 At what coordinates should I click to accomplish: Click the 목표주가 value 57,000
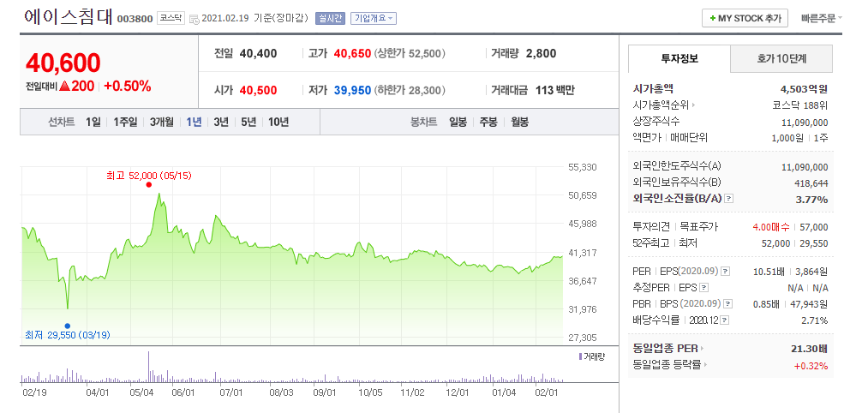(x=814, y=227)
